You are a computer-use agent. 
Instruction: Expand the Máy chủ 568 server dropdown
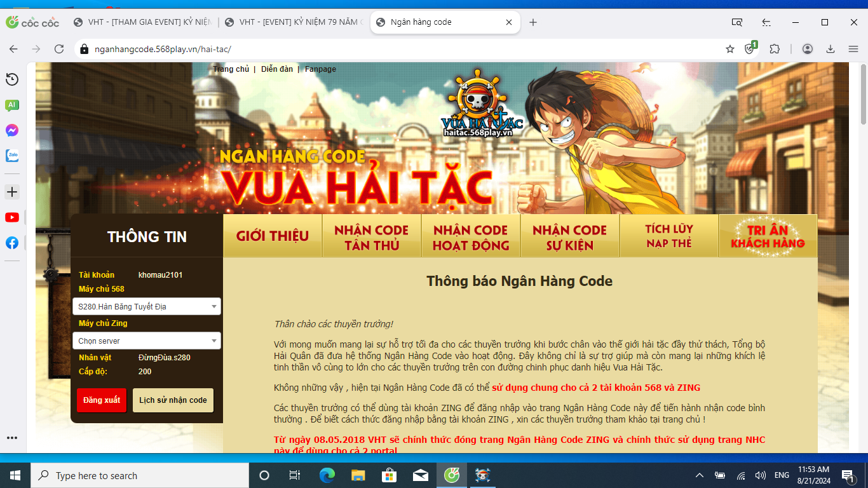pos(147,306)
